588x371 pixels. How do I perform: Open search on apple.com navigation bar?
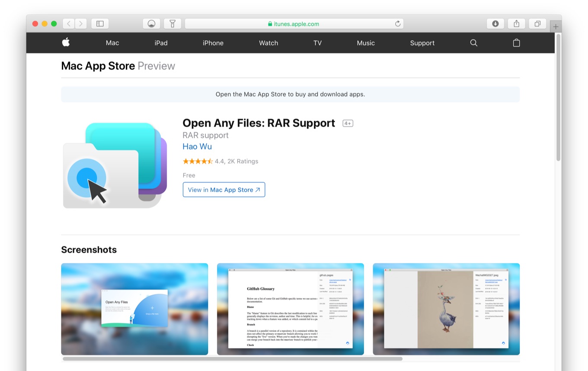[474, 43]
